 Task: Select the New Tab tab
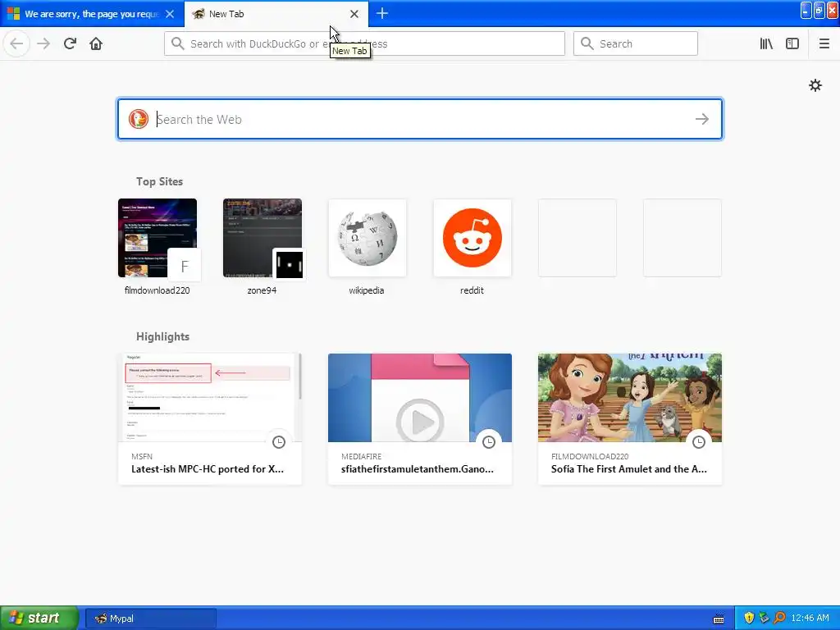(276, 14)
